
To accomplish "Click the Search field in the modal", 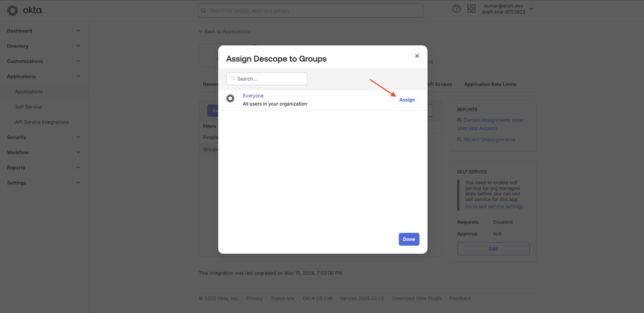I will coord(267,79).
